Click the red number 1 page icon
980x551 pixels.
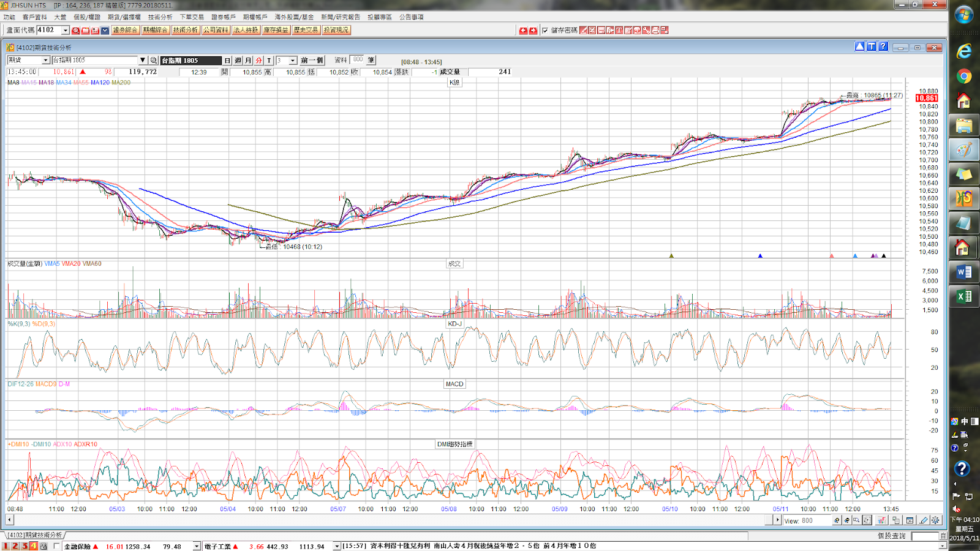[x=6, y=546]
